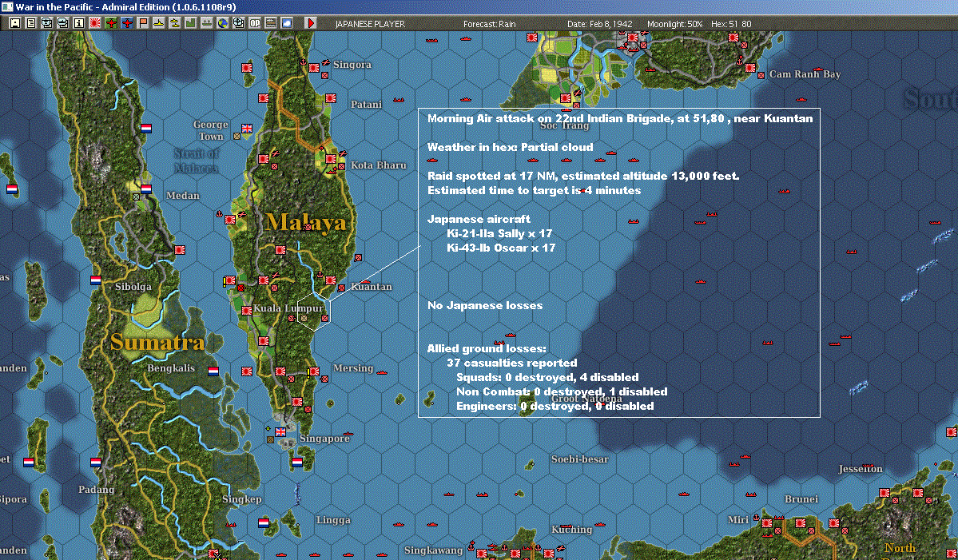The height and width of the screenshot is (560, 958).
Task: Click the Moonlight: 50% status text
Action: [x=674, y=24]
